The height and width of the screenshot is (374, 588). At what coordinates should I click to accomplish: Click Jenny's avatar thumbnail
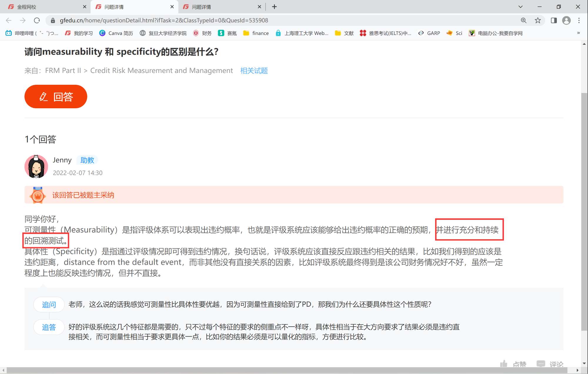point(36,167)
